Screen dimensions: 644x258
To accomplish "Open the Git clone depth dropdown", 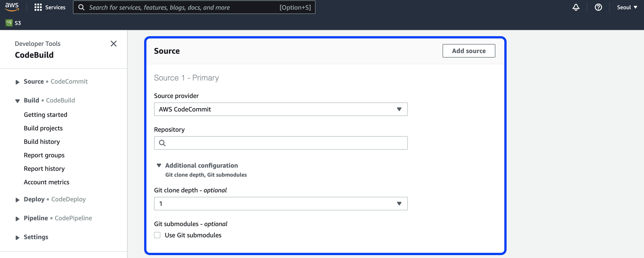I will tap(280, 203).
